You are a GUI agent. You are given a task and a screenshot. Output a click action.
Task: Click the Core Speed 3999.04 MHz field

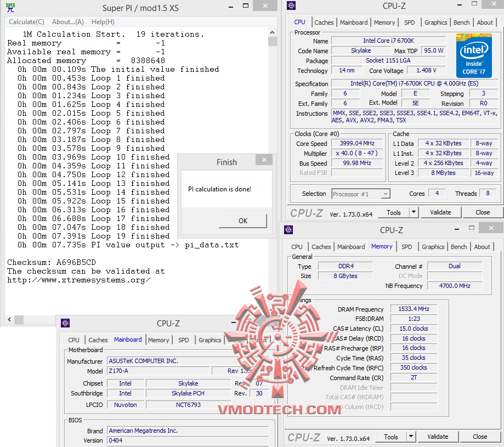coord(357,143)
